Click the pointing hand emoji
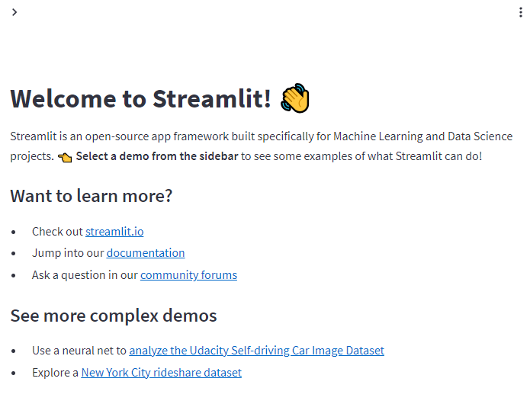Viewport: 530px width, 420px height. (65, 158)
